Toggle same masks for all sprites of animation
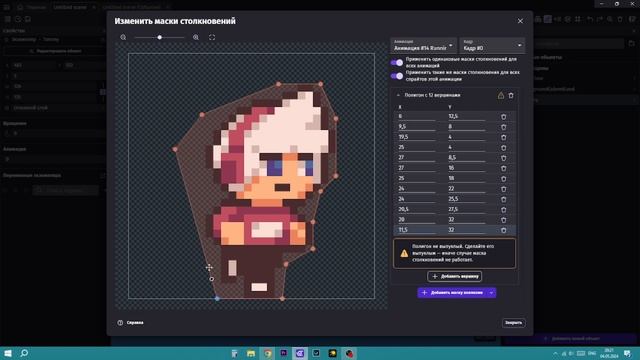This screenshot has width=640, height=360. 397,76
